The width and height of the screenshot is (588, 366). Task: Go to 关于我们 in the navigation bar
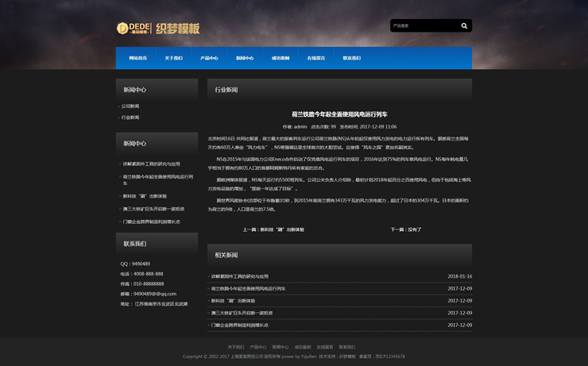pos(173,58)
